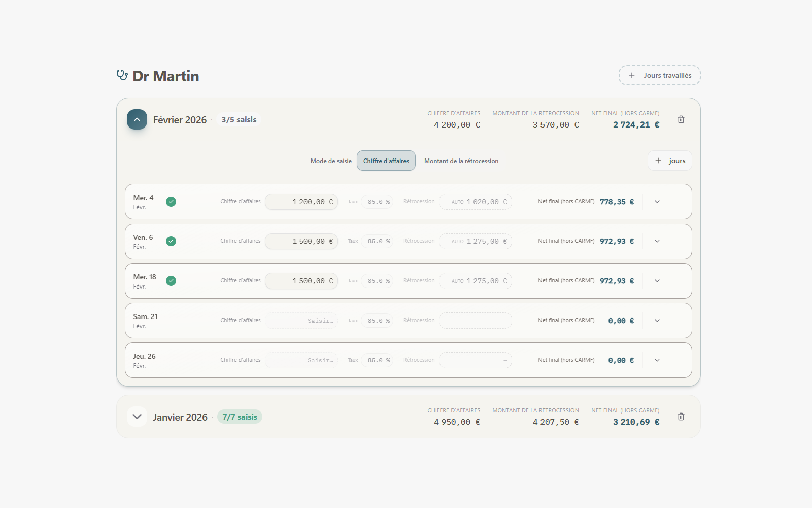Image resolution: width=812 pixels, height=508 pixels.
Task: Click the green check icon for Ven. 6
Action: (x=171, y=241)
